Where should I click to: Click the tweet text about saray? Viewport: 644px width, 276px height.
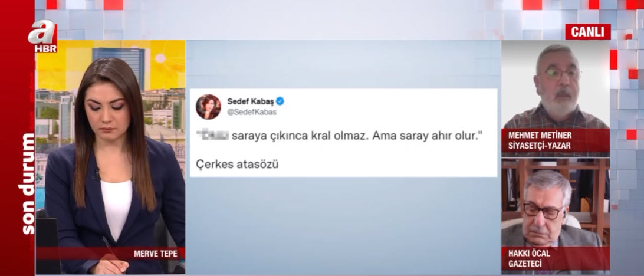[339, 136]
